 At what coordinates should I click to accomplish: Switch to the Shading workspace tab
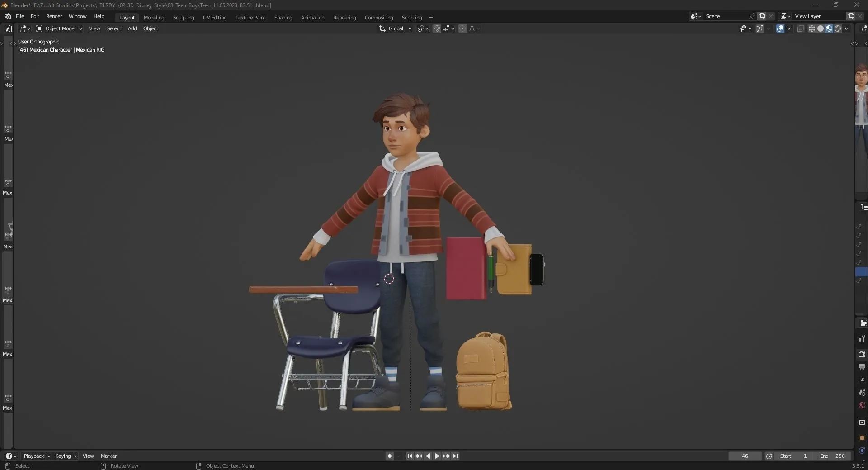pos(283,18)
